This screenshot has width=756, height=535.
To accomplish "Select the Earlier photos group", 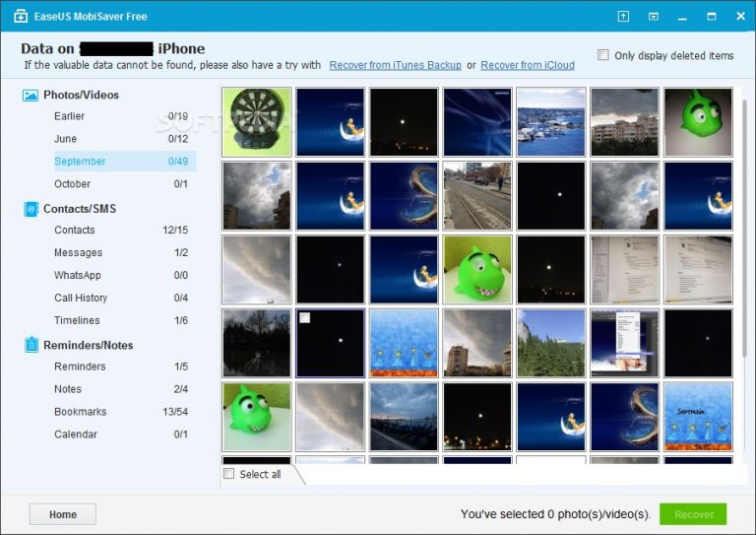I will coord(69,116).
